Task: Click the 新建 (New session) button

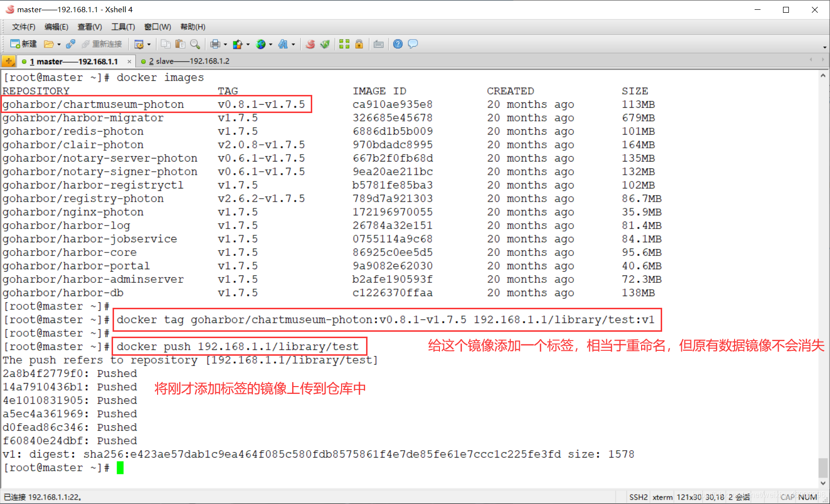Action: (23, 44)
